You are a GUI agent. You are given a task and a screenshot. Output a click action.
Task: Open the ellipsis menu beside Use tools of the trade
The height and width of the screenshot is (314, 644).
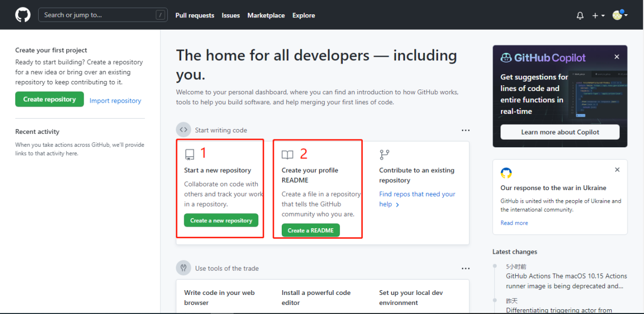(466, 268)
